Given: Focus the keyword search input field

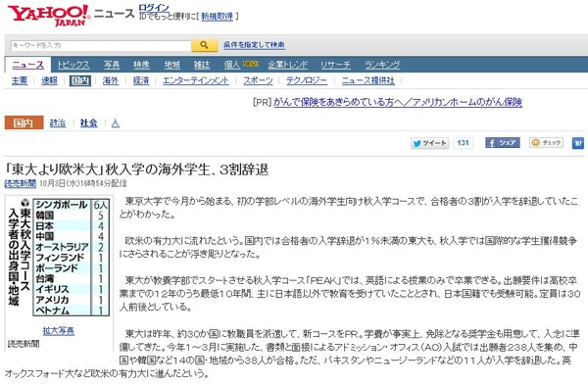Looking at the screenshot, I should pyautogui.click(x=101, y=45).
